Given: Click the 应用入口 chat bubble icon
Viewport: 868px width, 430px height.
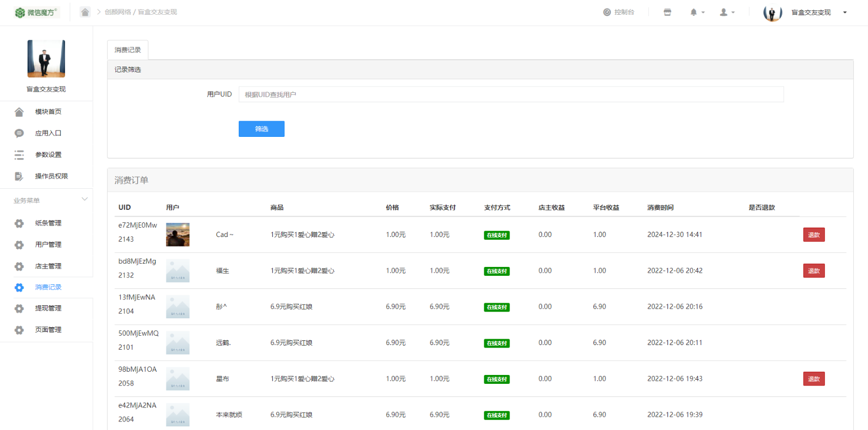Looking at the screenshot, I should tap(19, 133).
